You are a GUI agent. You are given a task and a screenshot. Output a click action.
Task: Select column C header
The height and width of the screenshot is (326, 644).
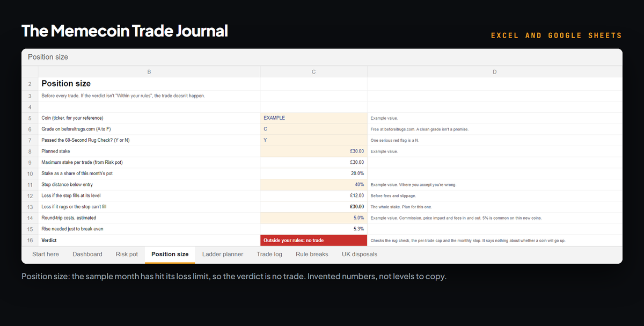tap(313, 72)
